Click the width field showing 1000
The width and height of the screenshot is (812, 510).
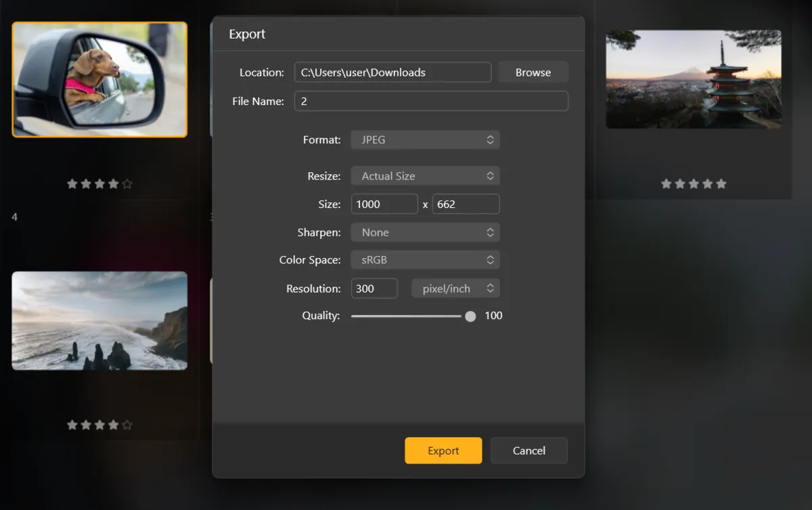(x=384, y=203)
